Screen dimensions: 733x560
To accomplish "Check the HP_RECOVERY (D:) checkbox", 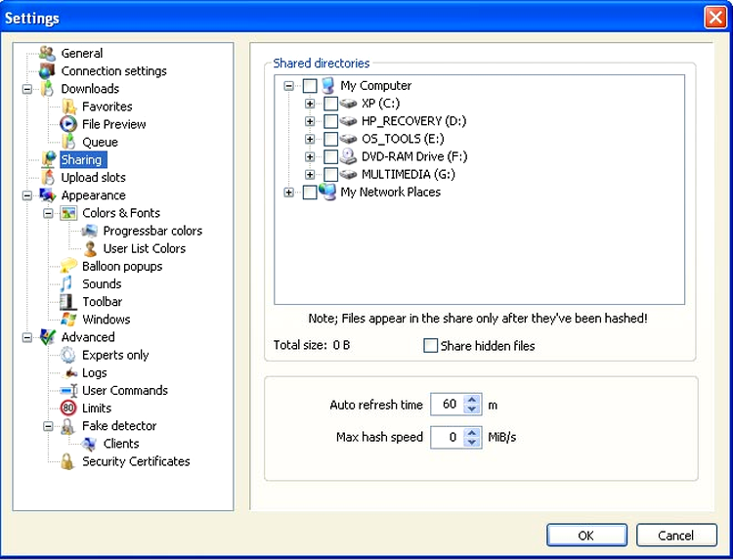I will coord(331,121).
